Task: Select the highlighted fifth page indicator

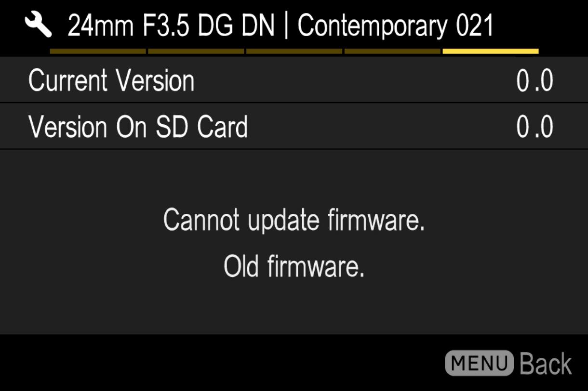Action: click(x=491, y=51)
